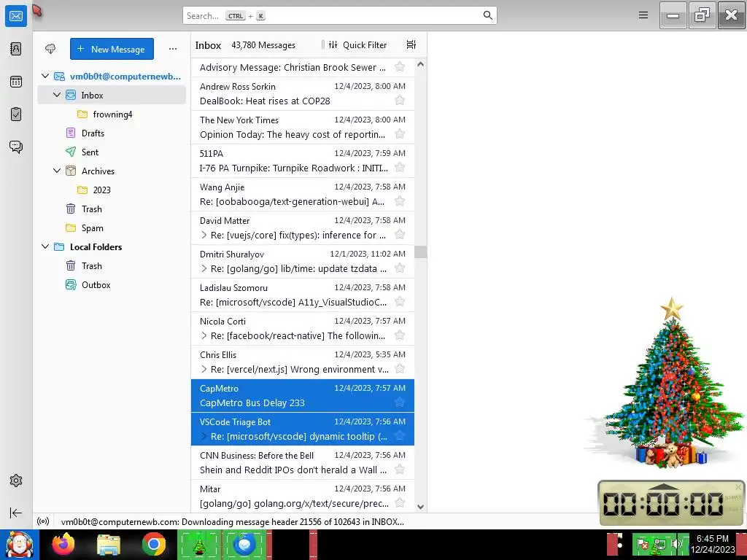The height and width of the screenshot is (560, 747).
Task: Star the CapMetro Bus Delay 233 message
Action: [x=400, y=402]
